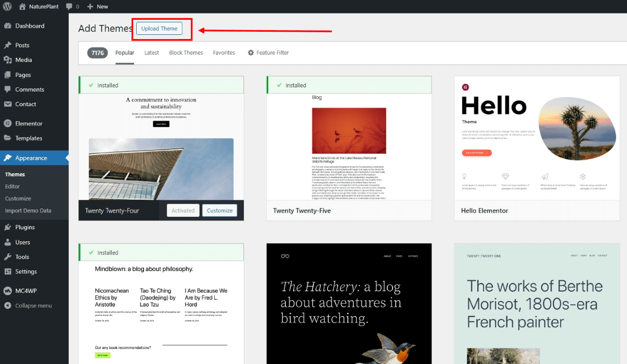The height and width of the screenshot is (364, 627).
Task: Open the Feature Filter link
Action: click(x=268, y=53)
